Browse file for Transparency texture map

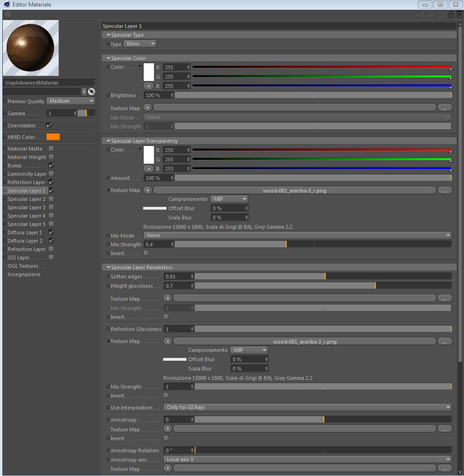(445, 190)
